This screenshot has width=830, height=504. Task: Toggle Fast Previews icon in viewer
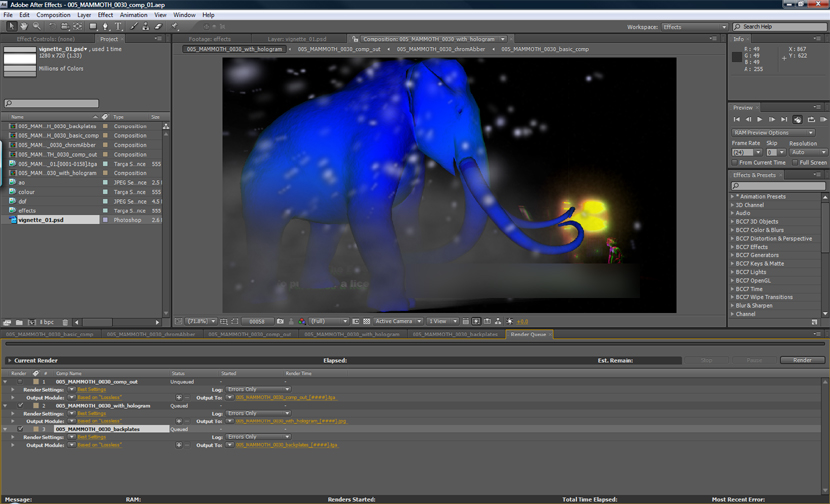476,321
